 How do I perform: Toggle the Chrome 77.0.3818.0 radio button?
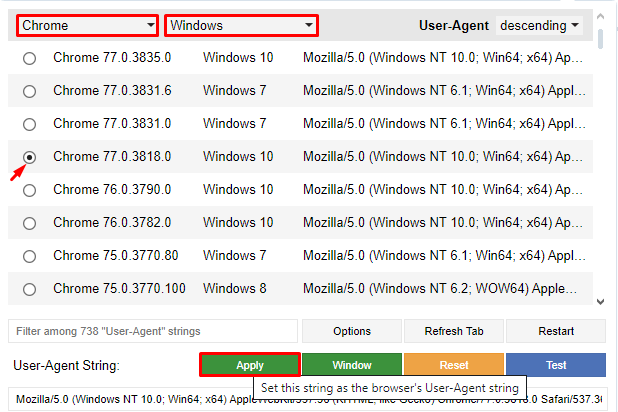click(30, 157)
